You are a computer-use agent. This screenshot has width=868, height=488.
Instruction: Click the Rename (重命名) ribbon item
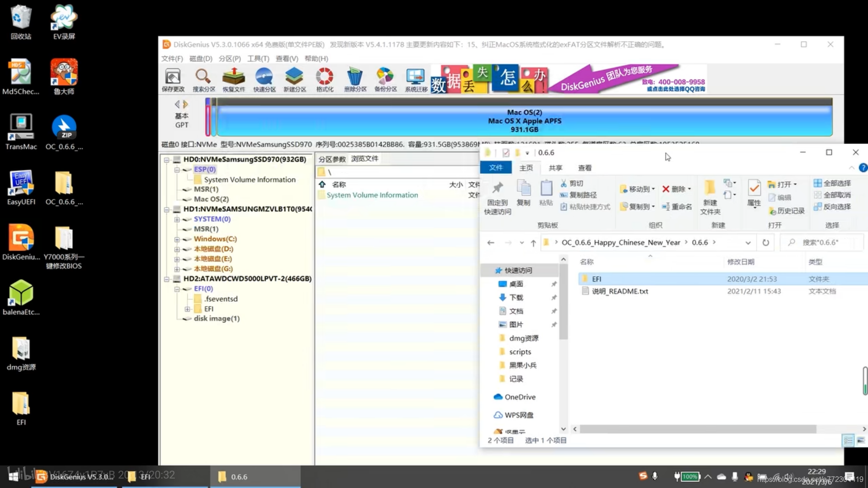(677, 206)
